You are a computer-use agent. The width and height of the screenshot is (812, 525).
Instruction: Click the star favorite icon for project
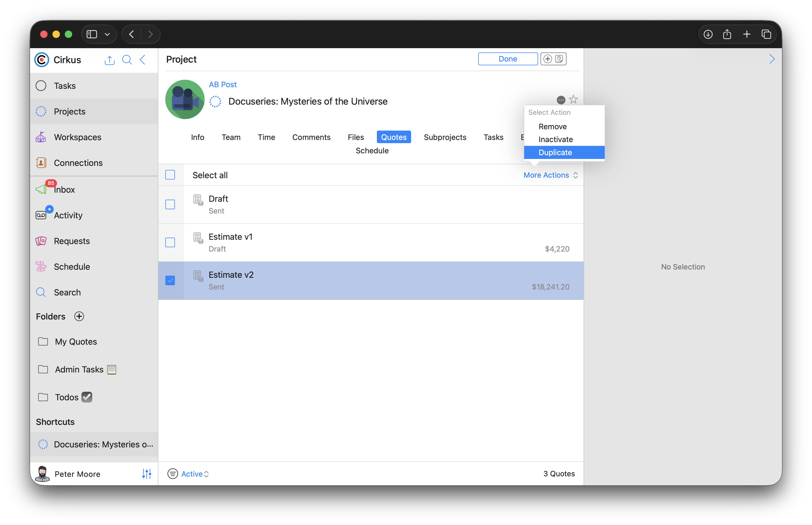573,99
